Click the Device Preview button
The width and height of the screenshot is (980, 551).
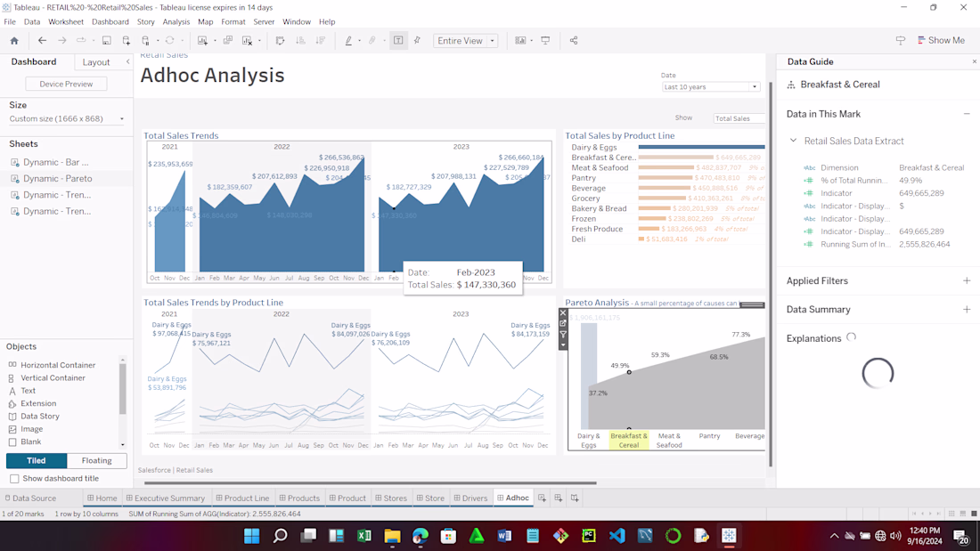coord(66,84)
